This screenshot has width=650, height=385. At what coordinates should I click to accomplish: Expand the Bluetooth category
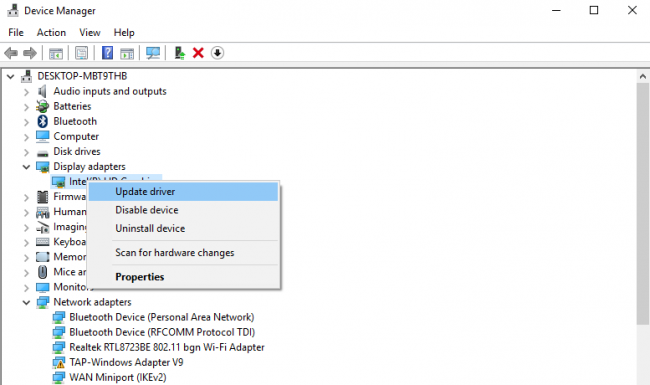(27, 122)
